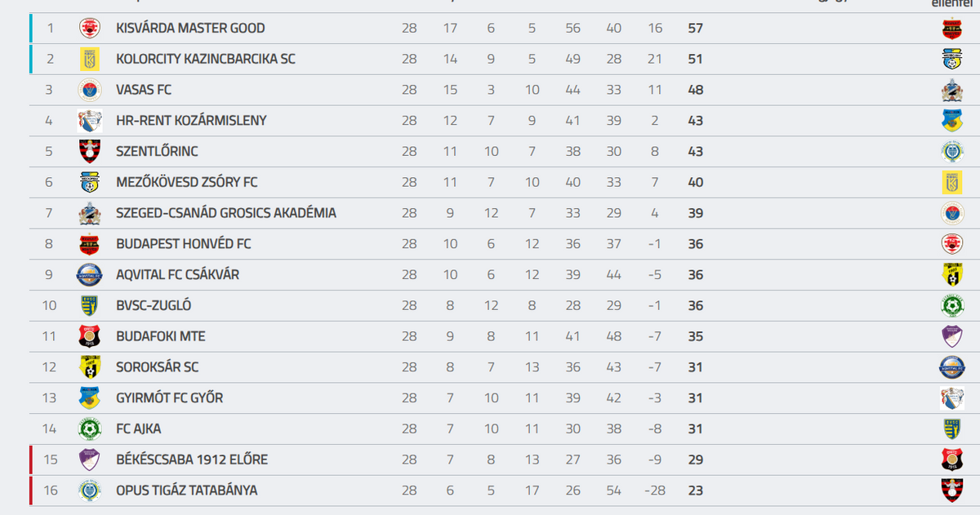Open Budafoki MTE team link

(x=161, y=336)
